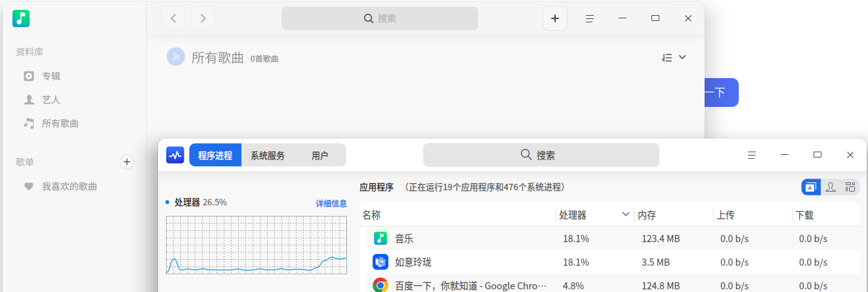The height and width of the screenshot is (292, 868).
Task: Switch to the 系统服务 tab
Action: click(268, 156)
